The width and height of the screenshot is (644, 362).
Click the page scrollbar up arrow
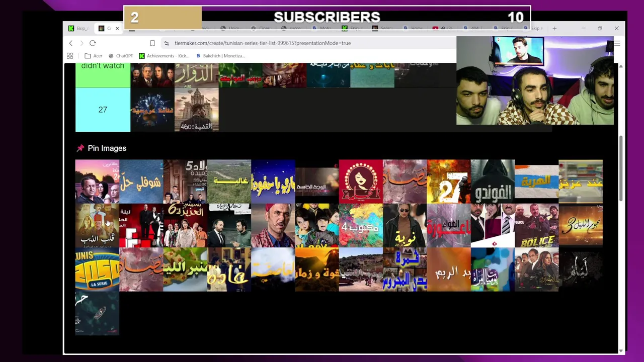pyautogui.click(x=621, y=66)
